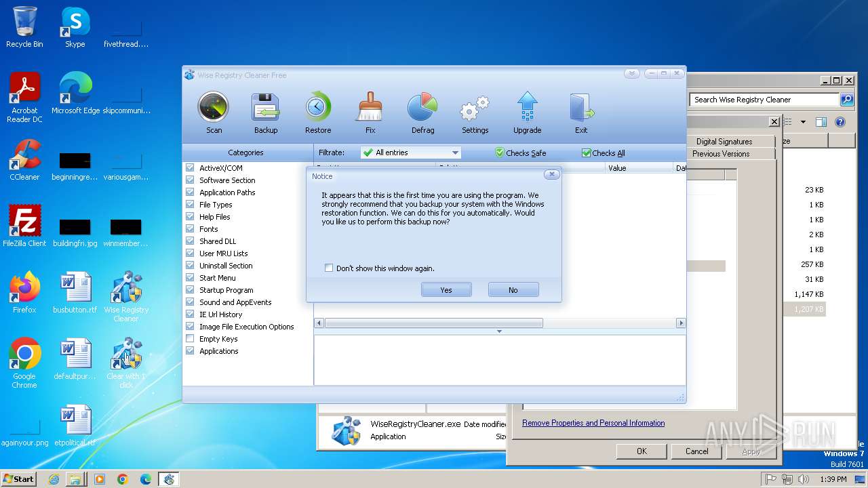Check Don't show this window again
Image resolution: width=868 pixels, height=488 pixels.
(x=329, y=268)
